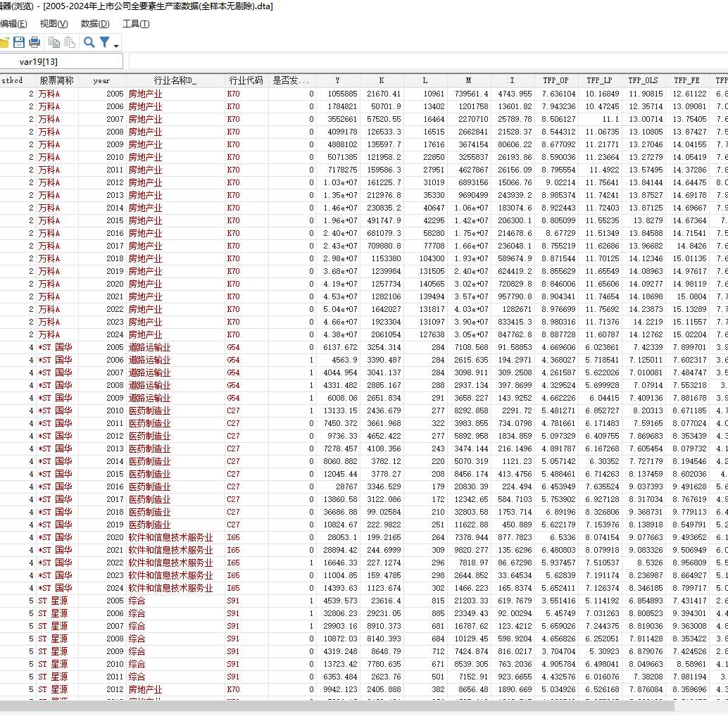
Task: Click the TFP_OLS column header
Action: pos(643,80)
